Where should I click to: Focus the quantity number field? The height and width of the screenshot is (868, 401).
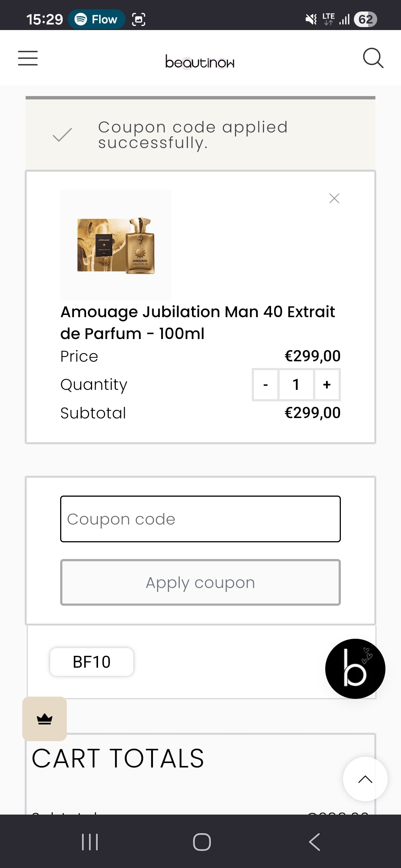[296, 385]
